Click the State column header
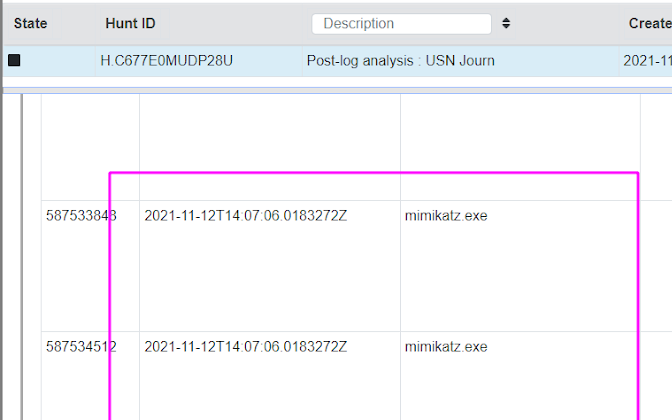This screenshot has width=672, height=420. tap(30, 23)
